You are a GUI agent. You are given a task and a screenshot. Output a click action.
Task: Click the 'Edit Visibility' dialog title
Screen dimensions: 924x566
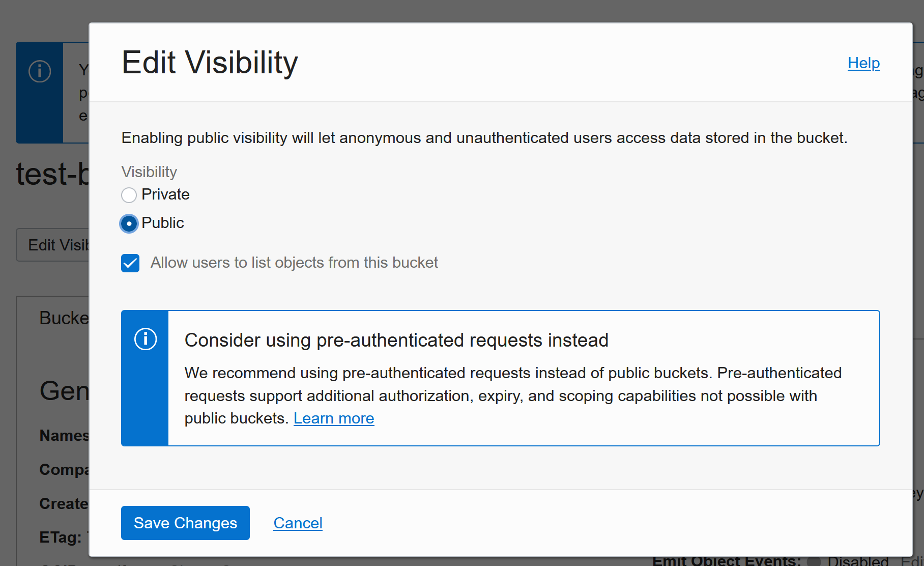[x=210, y=63]
